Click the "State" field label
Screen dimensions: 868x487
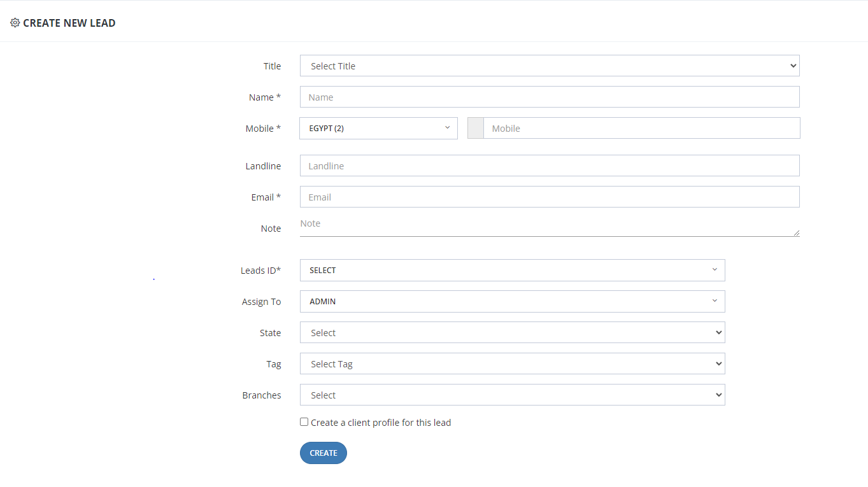pyautogui.click(x=270, y=333)
